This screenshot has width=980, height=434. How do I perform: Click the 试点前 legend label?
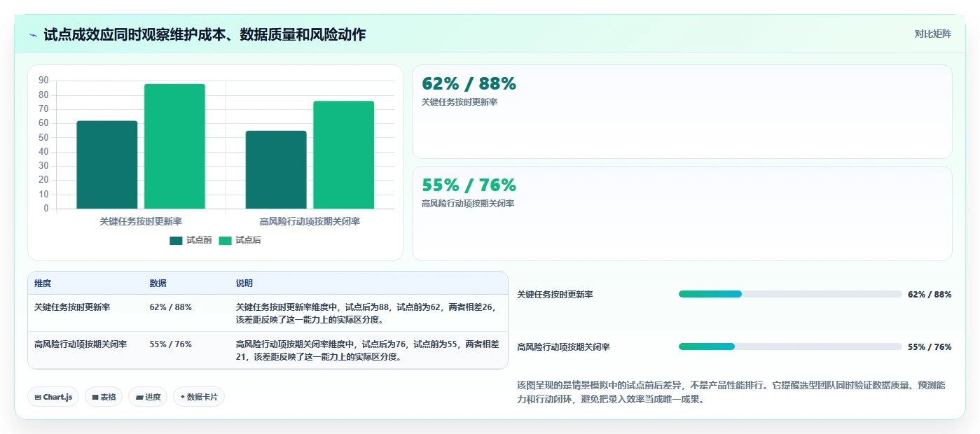(199, 240)
